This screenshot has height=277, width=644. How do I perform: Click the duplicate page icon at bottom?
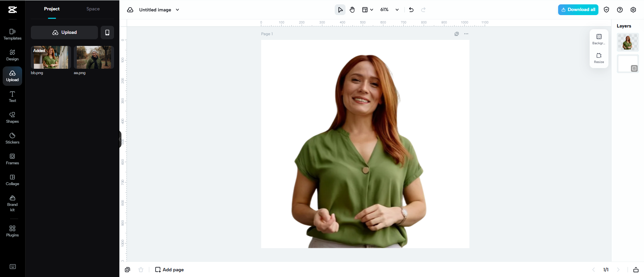pos(127,270)
